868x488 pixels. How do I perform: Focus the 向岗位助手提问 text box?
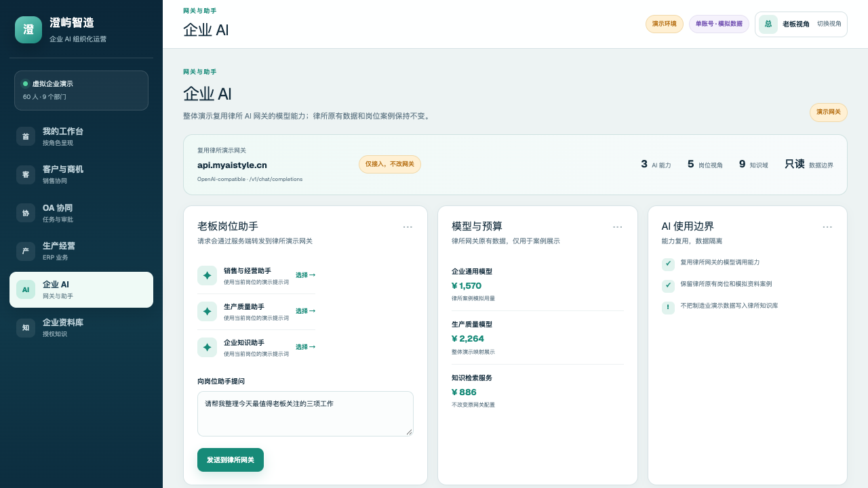[x=305, y=413]
